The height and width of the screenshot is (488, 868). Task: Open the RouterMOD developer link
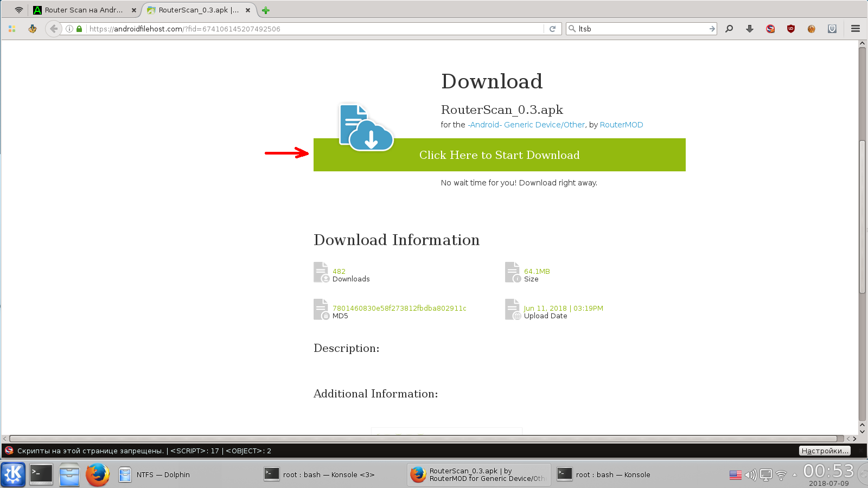pyautogui.click(x=621, y=125)
